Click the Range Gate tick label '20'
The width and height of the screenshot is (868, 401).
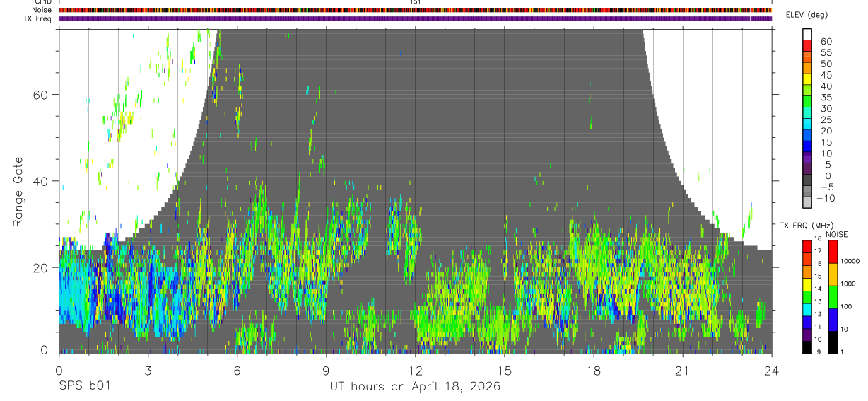tap(41, 267)
